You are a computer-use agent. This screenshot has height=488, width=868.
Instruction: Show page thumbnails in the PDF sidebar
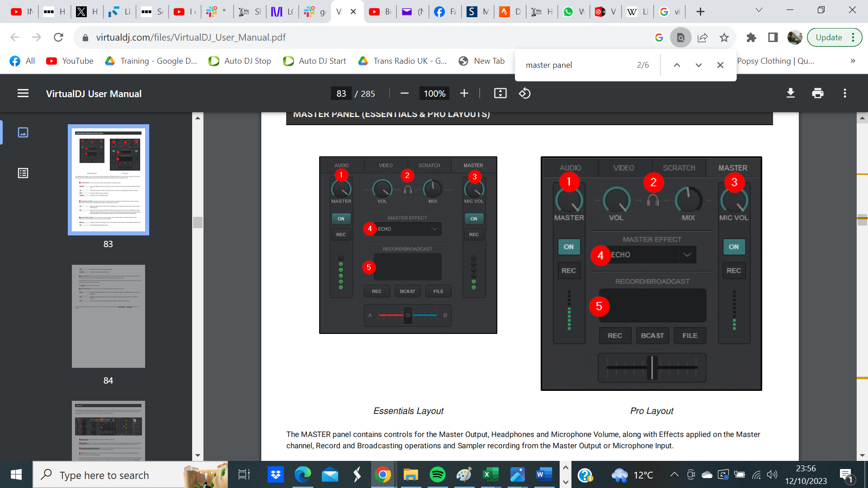coord(23,132)
